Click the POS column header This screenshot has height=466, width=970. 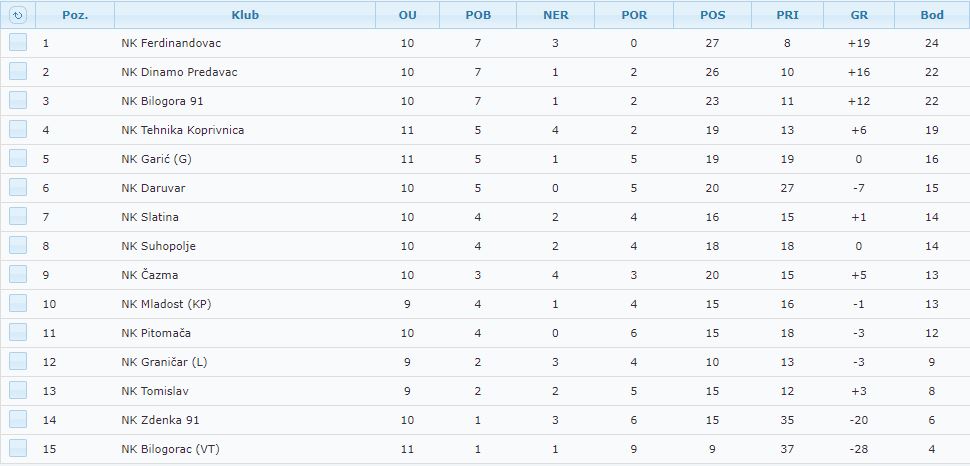tap(713, 15)
